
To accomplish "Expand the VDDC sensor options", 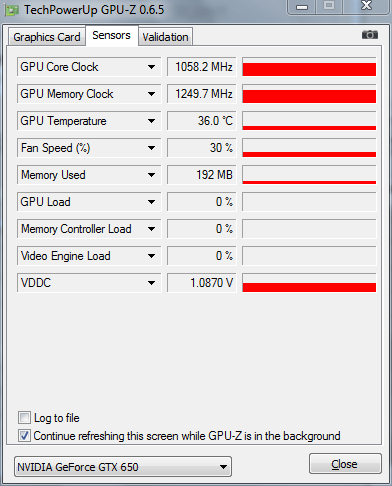I will [151, 283].
